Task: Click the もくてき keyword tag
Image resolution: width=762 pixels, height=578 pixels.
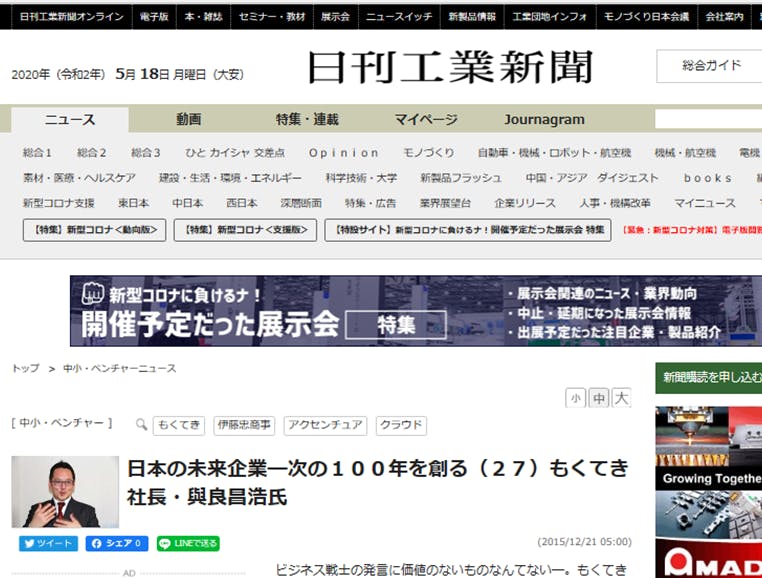Action: pos(179,425)
